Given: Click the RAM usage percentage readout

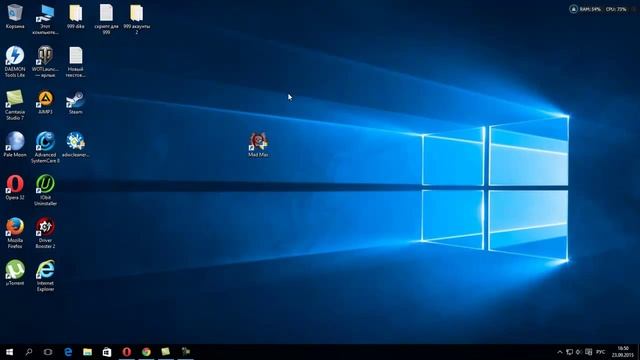Looking at the screenshot, I should [x=590, y=9].
